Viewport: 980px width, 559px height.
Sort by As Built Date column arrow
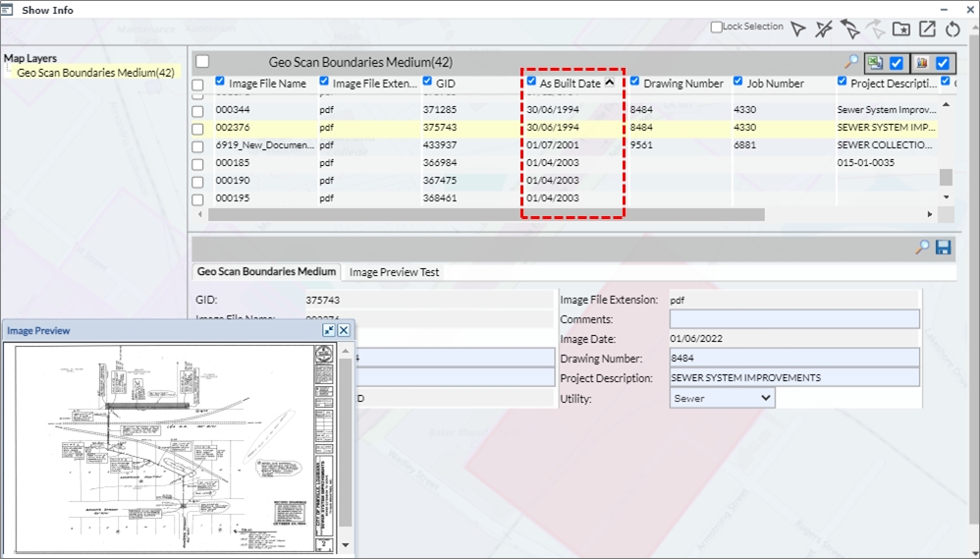point(610,83)
